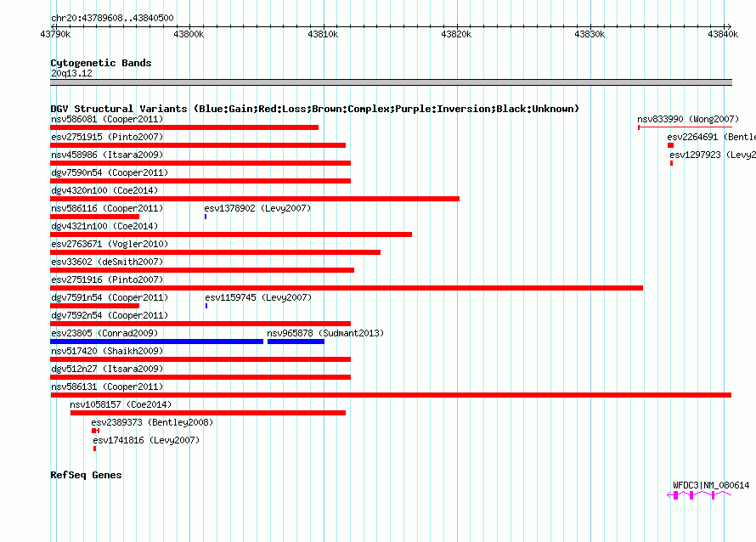
Task: Select the thin nsv833990 red line feature
Action: 685,127
